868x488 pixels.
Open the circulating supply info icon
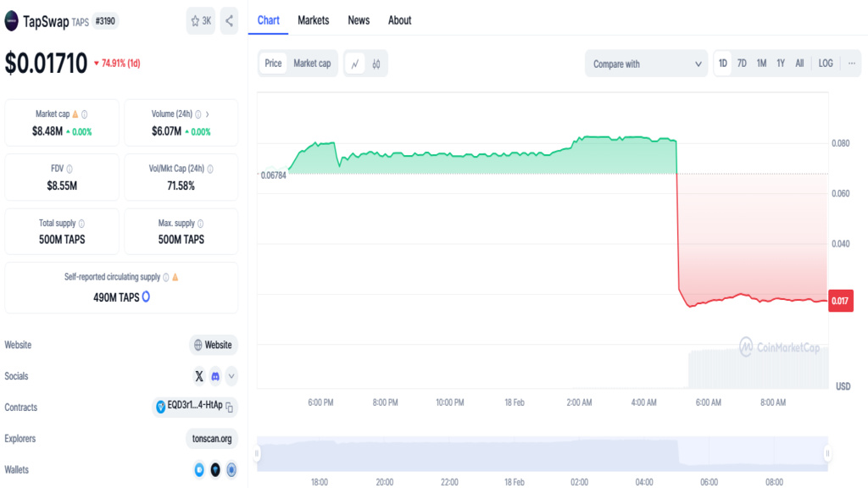click(x=166, y=277)
